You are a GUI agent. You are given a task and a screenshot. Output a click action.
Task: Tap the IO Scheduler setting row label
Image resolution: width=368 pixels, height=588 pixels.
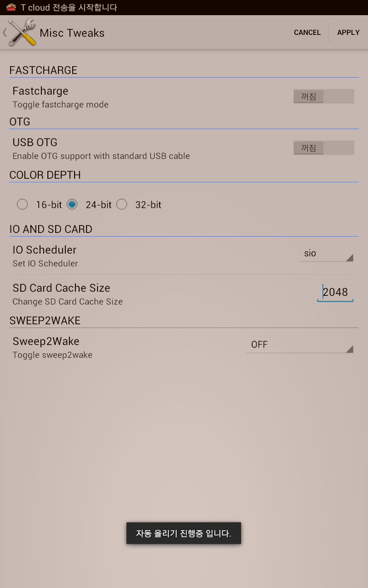click(45, 250)
